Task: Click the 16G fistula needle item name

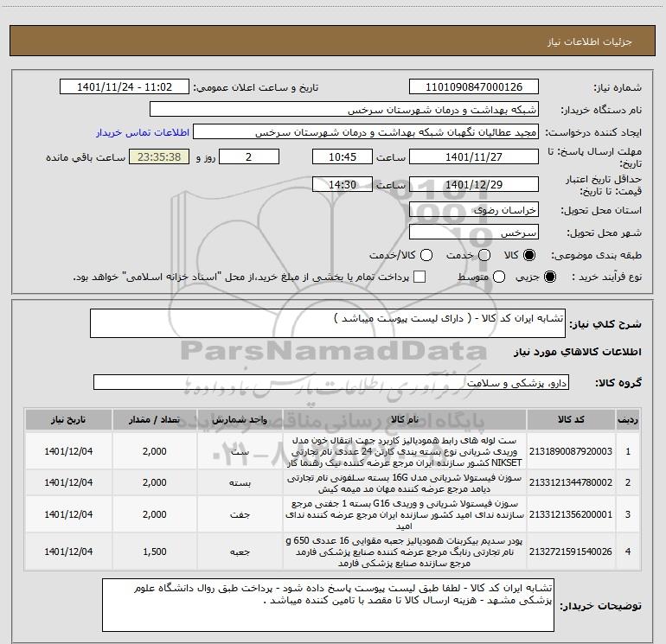Action: pyautogui.click(x=405, y=483)
